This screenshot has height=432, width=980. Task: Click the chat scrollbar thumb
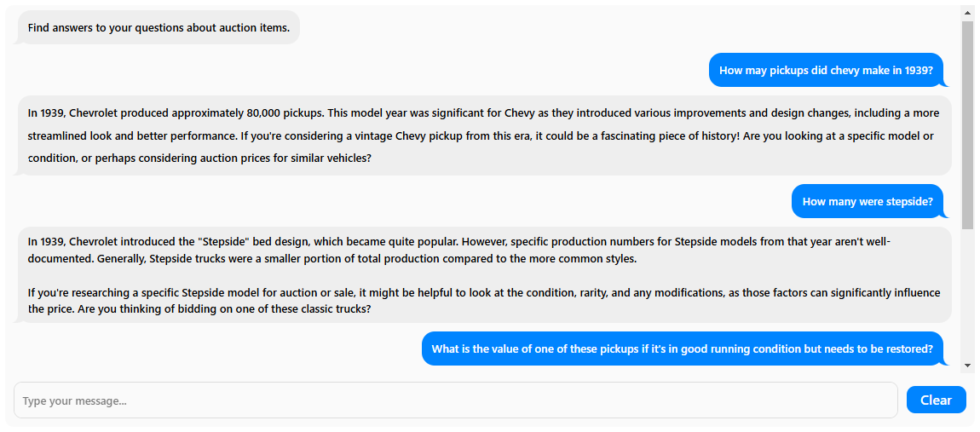[967, 124]
